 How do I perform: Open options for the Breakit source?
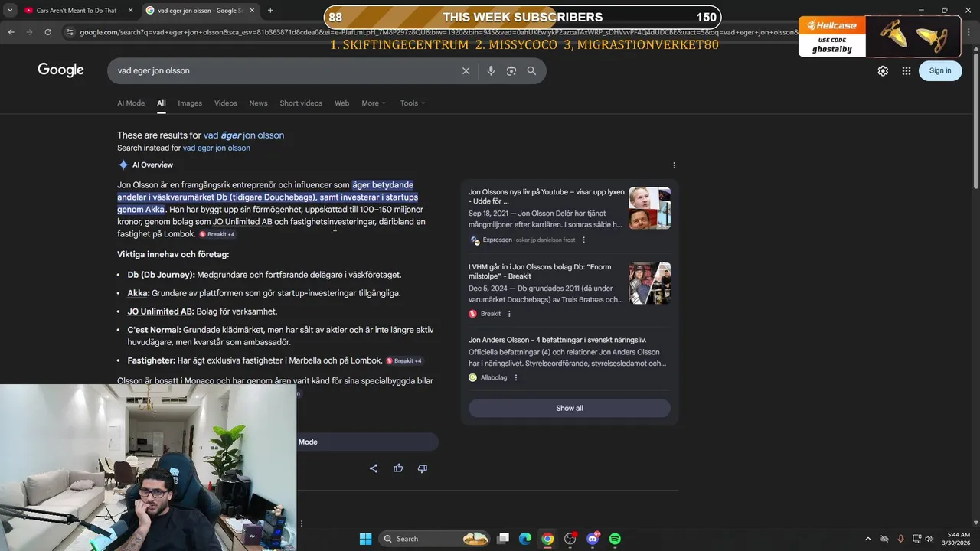coord(509,314)
